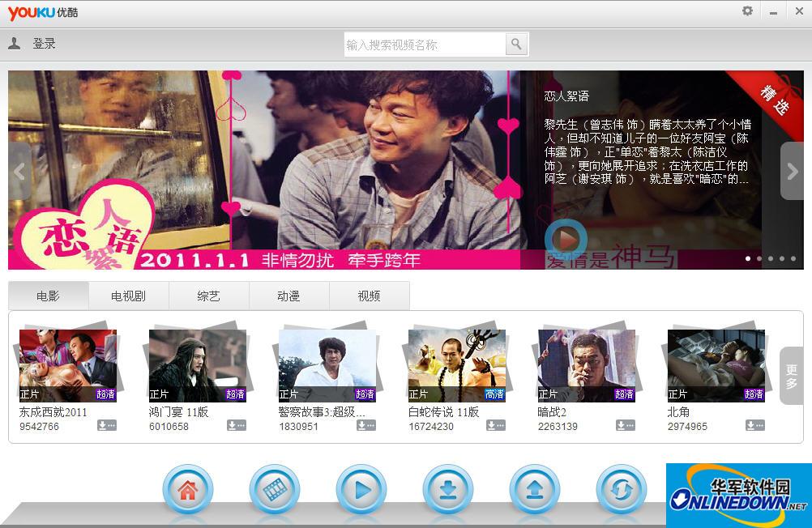Click the download icon under 东成西就2011

click(x=106, y=425)
